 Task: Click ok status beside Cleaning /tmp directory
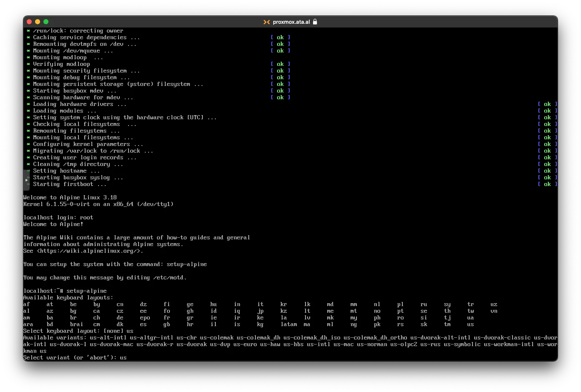pyautogui.click(x=548, y=164)
